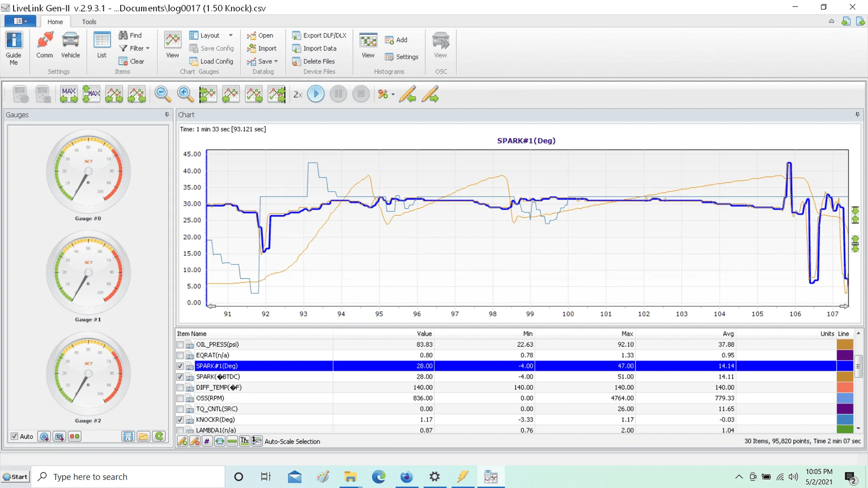This screenshot has height=488, width=868.
Task: Save gauge layout with disk icon
Action: 128,436
